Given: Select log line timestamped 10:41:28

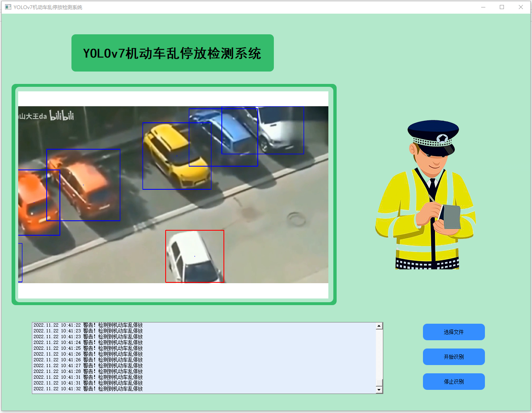Looking at the screenshot, I should pyautogui.click(x=88, y=371).
